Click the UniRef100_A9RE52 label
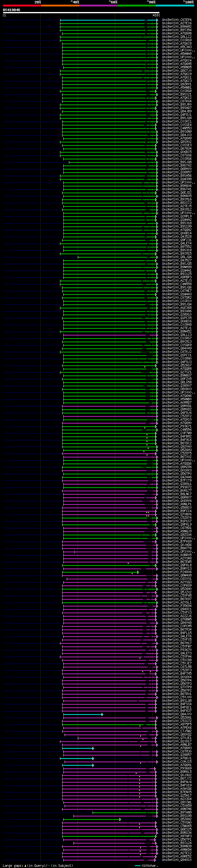Screen dimensions: 197x868 click(177, 857)
